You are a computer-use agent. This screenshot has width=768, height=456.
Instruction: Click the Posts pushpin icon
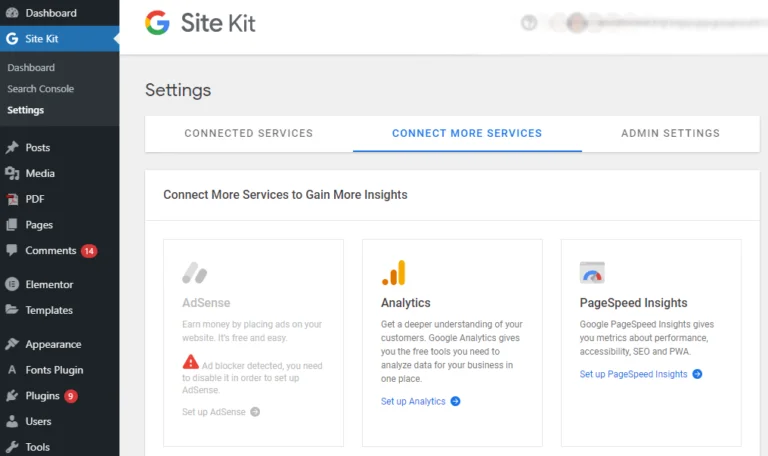click(x=12, y=147)
